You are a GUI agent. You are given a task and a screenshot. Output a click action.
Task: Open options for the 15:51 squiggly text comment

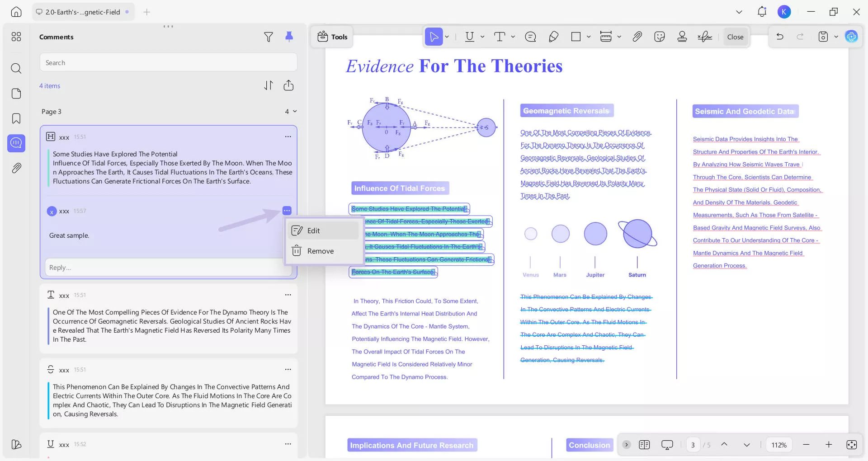click(288, 295)
